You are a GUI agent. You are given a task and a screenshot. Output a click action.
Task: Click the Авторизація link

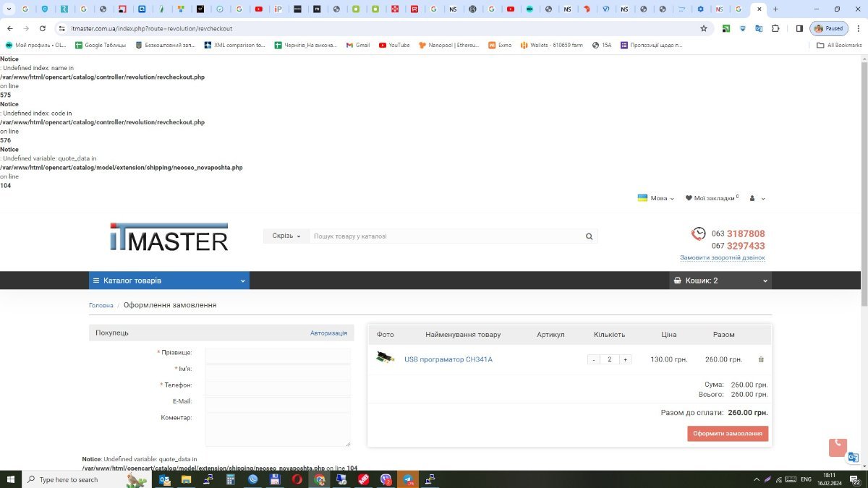(x=328, y=333)
